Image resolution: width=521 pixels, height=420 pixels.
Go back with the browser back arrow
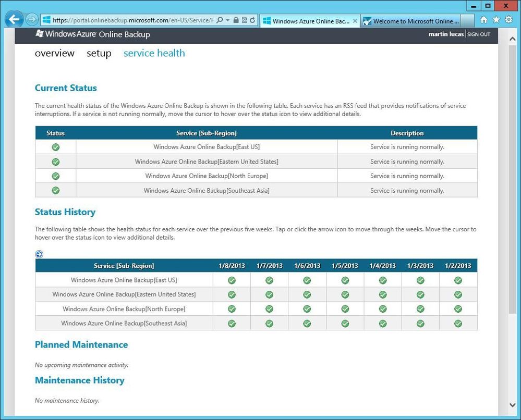[x=14, y=19]
